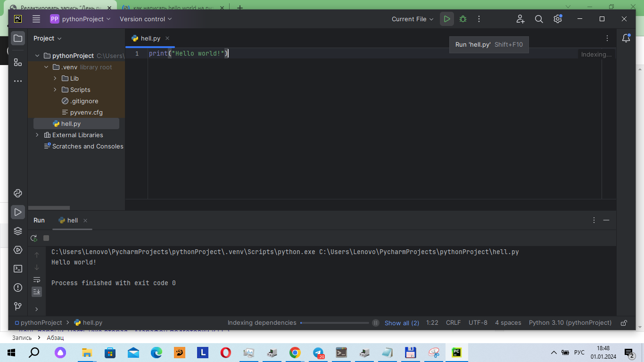
Task: Open the Git version control tool window
Action: (18, 306)
